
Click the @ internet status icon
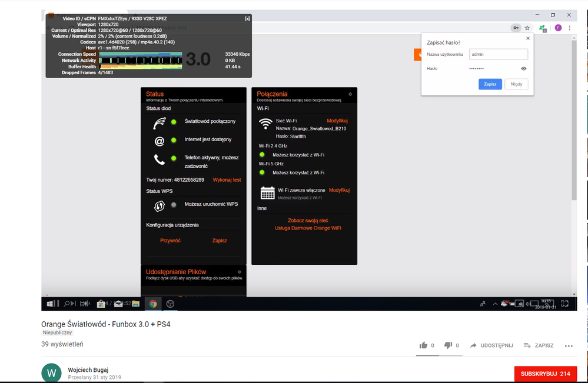(160, 141)
